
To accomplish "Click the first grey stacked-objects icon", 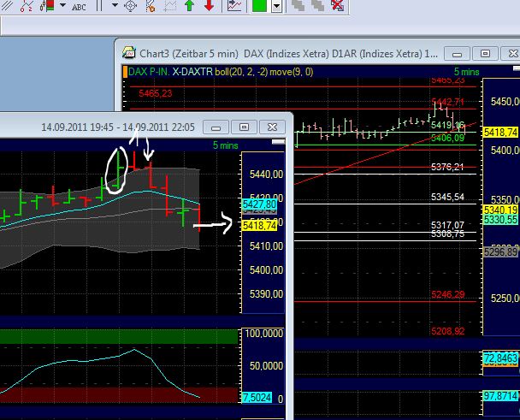I will [x=298, y=5].
